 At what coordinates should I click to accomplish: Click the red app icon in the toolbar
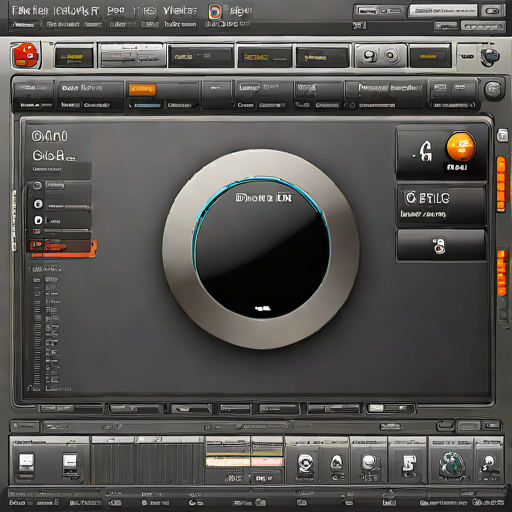(x=25, y=55)
